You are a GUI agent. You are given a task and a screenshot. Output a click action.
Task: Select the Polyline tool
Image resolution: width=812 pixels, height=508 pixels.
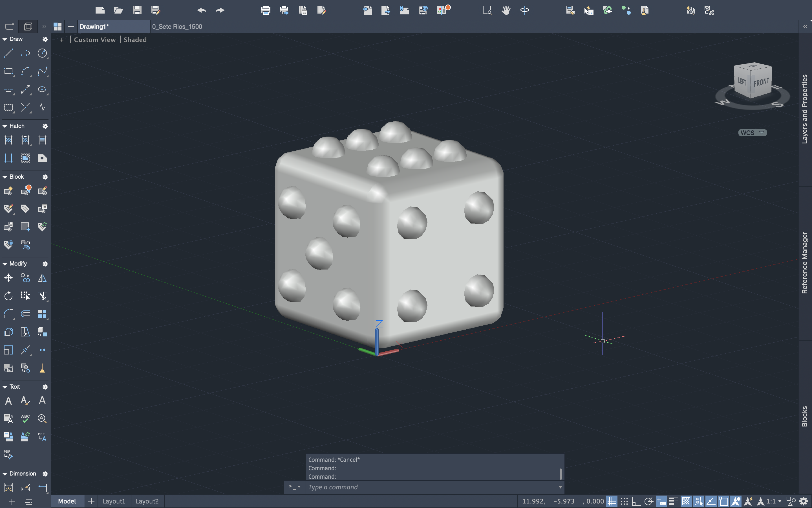click(x=25, y=53)
